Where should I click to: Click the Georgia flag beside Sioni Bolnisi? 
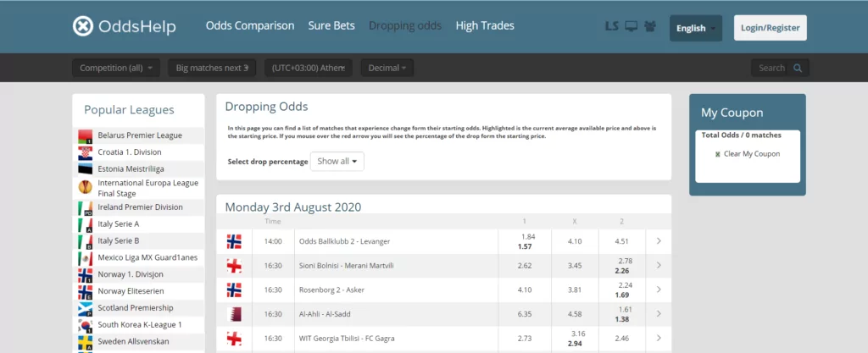point(234,266)
